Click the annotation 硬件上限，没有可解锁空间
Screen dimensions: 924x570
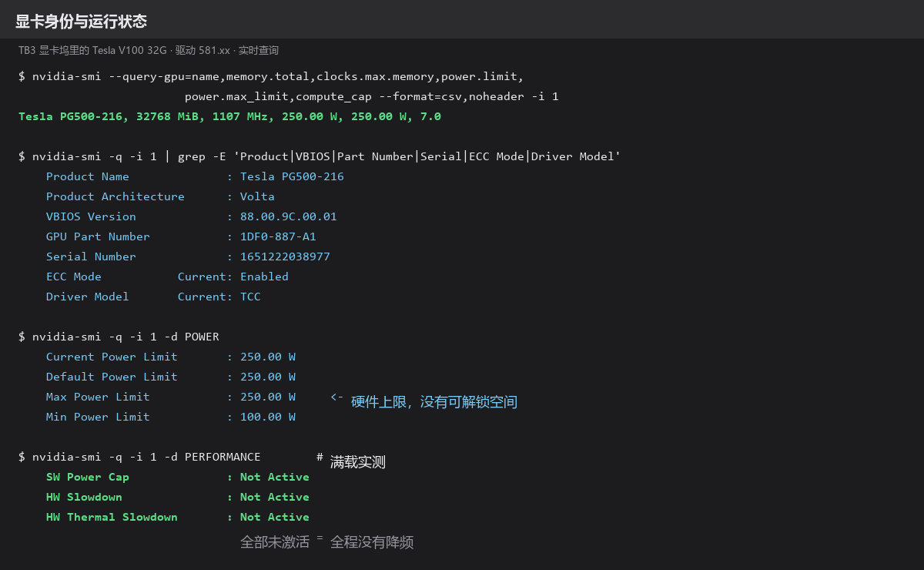[434, 402]
